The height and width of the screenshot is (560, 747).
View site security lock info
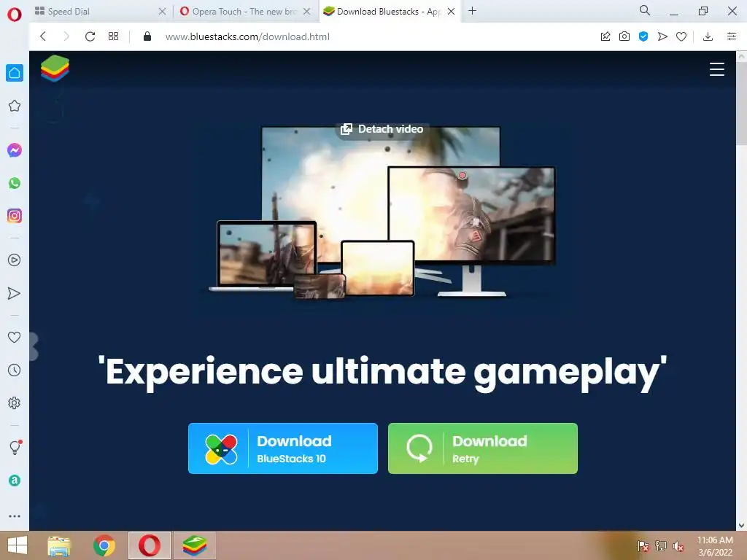click(147, 36)
